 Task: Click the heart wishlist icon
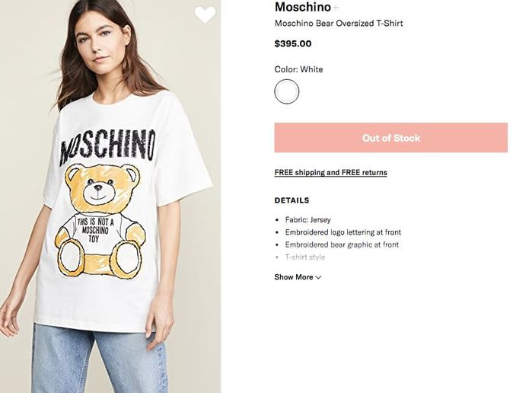pyautogui.click(x=205, y=14)
